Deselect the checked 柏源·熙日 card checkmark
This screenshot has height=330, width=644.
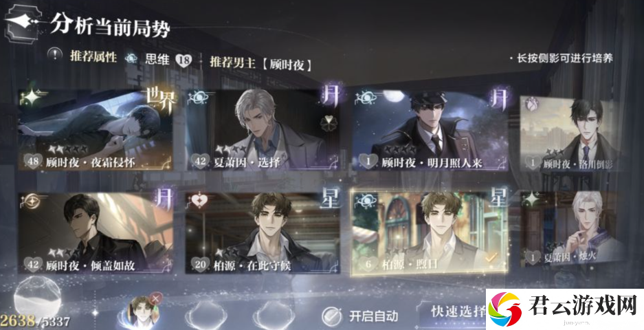(x=491, y=257)
